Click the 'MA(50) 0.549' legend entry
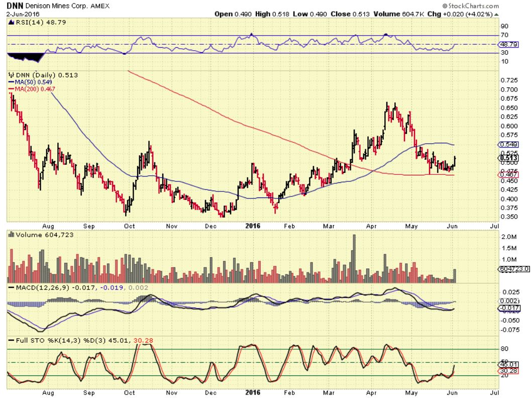The height and width of the screenshot is (400, 532). click(30, 82)
